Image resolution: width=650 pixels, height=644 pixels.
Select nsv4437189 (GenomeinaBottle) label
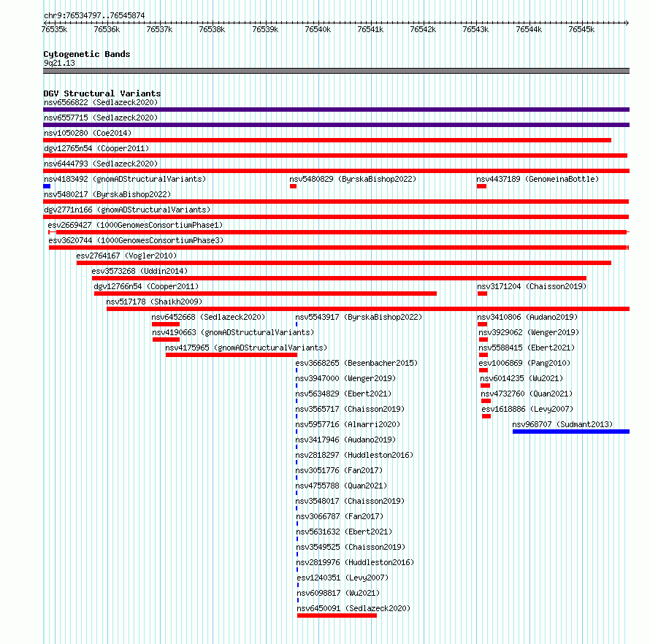538,179
